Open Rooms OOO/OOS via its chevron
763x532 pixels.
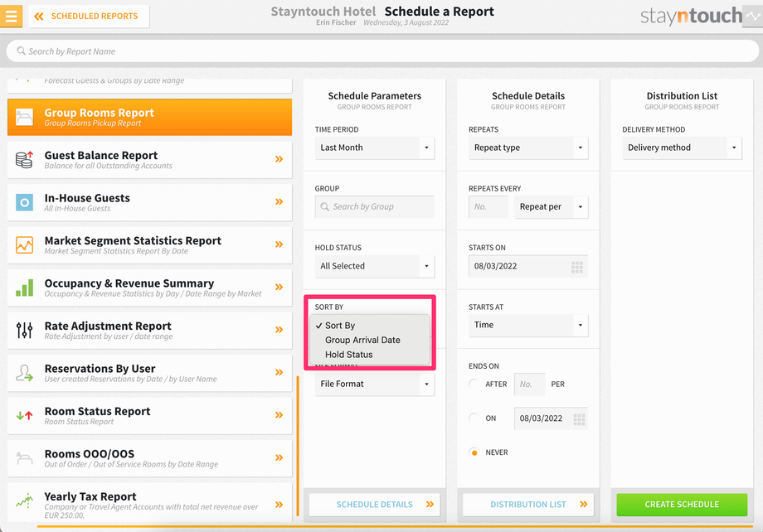[279, 457]
